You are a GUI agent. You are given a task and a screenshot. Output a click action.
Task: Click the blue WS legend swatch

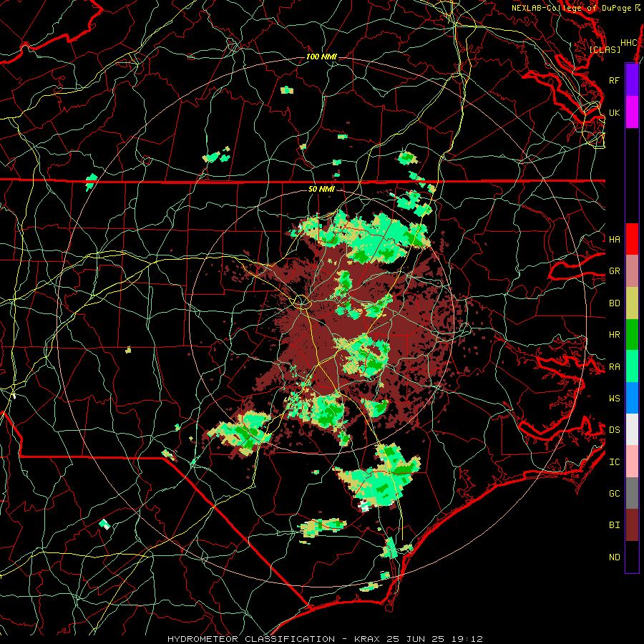point(632,398)
